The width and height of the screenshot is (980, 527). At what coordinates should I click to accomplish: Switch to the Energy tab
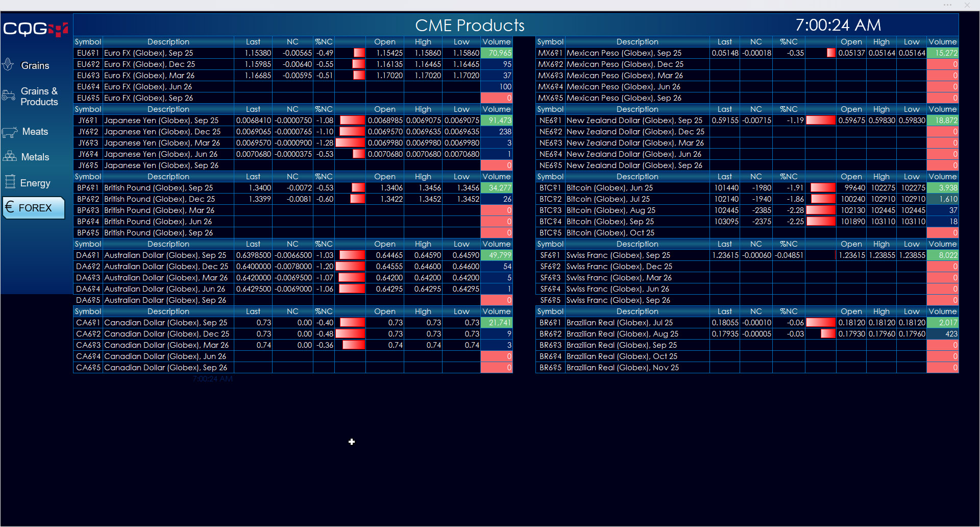tap(34, 183)
